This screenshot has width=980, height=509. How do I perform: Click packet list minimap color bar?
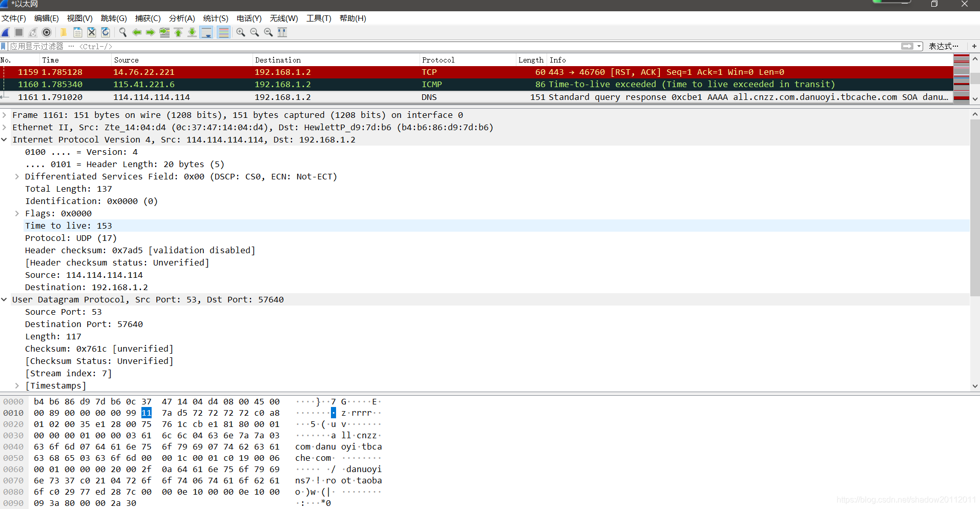click(962, 78)
